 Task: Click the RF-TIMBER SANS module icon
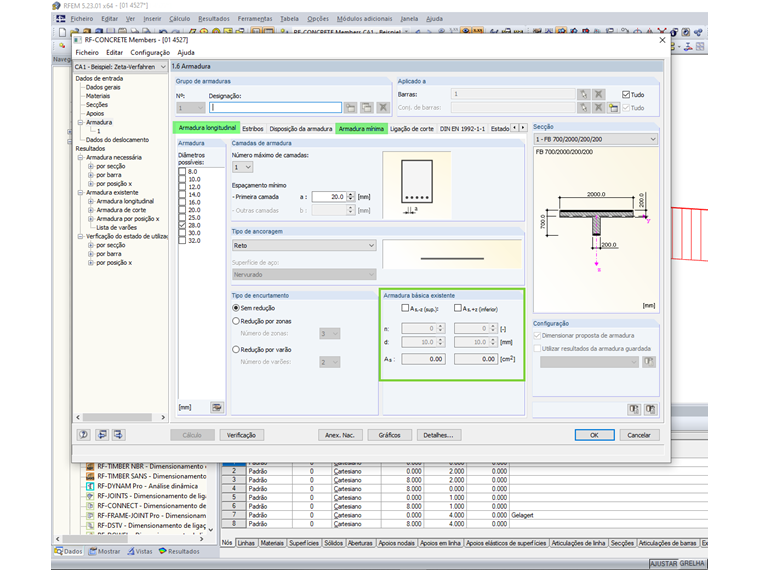[x=90, y=476]
